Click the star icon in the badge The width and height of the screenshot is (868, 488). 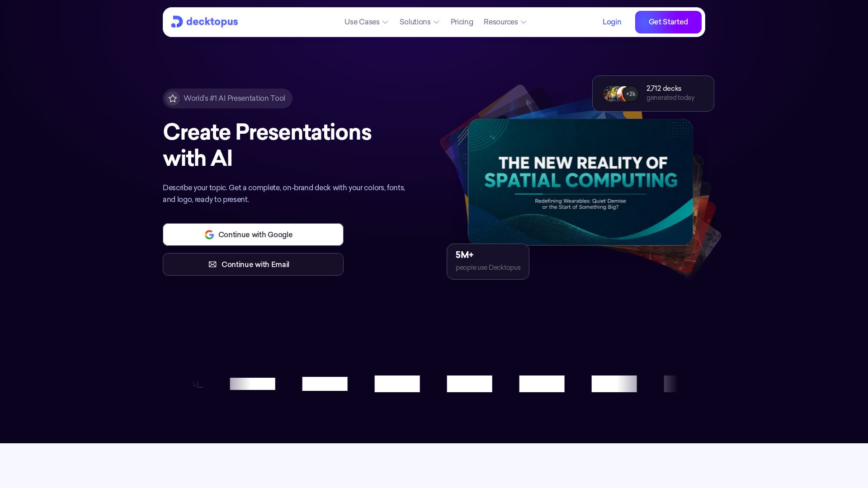click(x=173, y=99)
